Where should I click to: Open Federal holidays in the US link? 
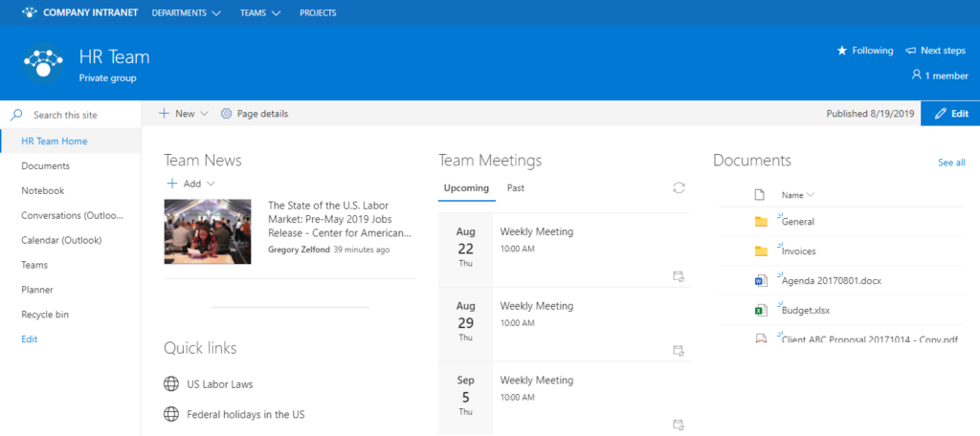pos(246,414)
